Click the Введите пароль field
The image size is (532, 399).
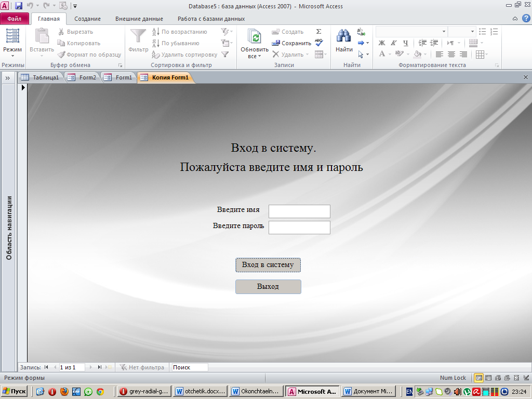299,228
